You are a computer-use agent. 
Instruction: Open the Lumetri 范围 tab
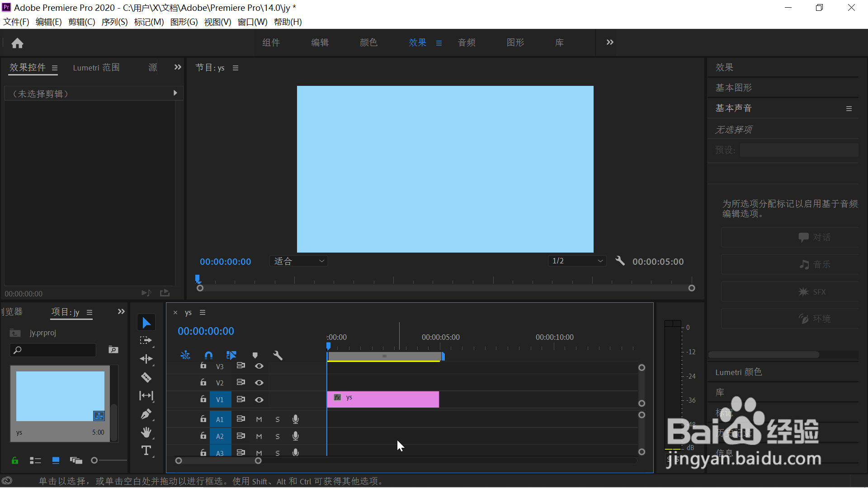(x=96, y=68)
